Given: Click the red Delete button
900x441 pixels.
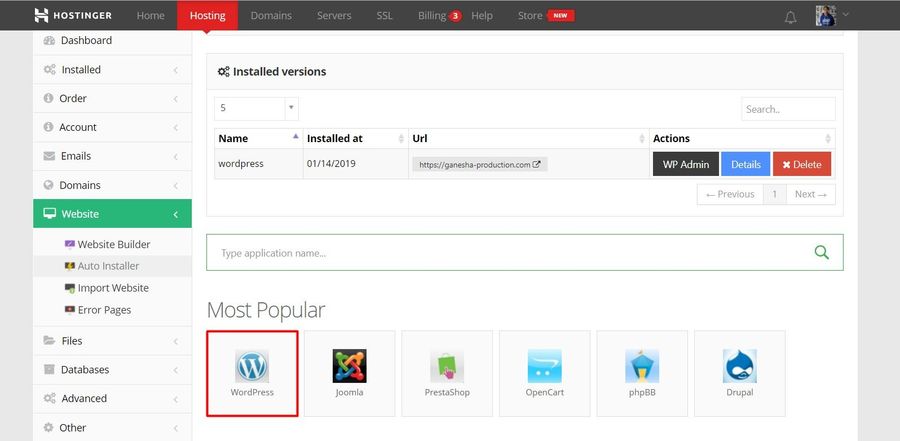Looking at the screenshot, I should tap(802, 164).
